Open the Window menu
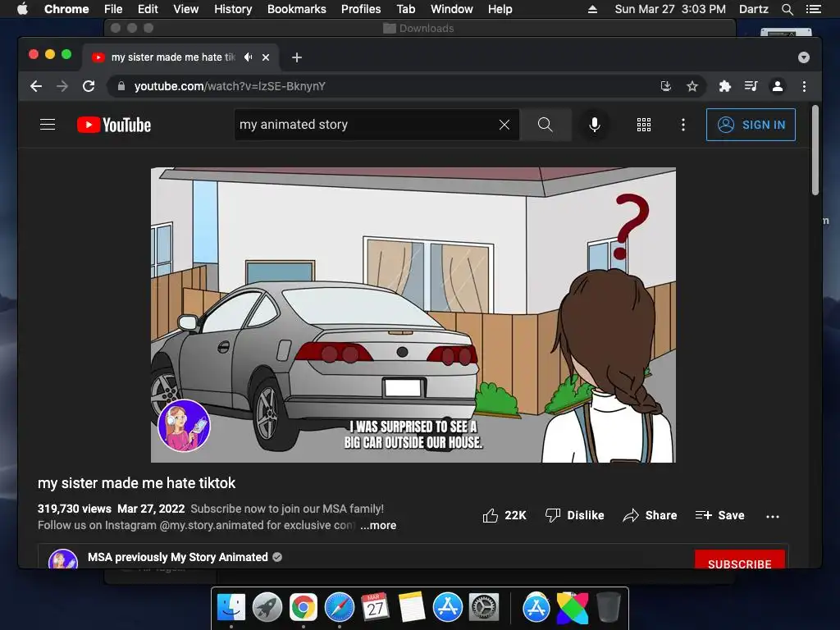 click(452, 9)
